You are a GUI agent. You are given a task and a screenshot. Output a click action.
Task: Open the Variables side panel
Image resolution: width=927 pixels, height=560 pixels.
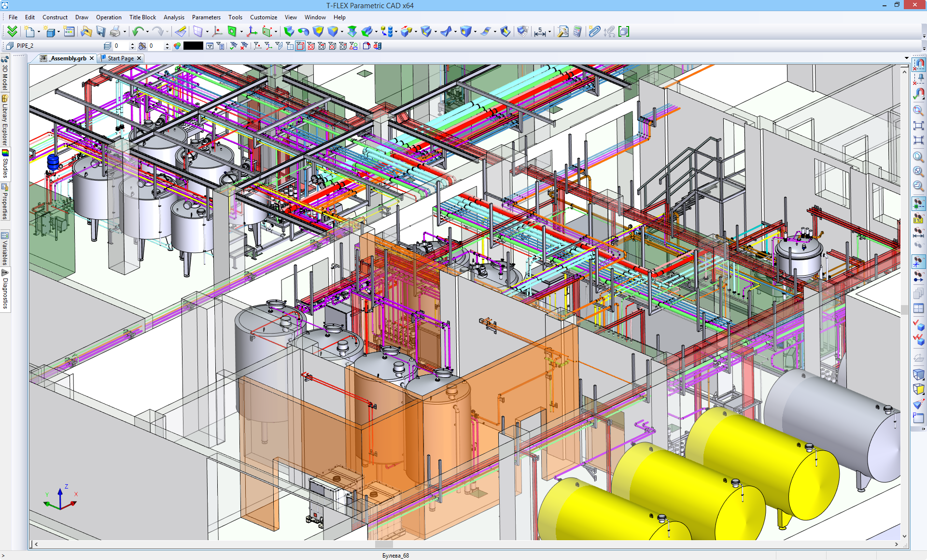pos(5,249)
